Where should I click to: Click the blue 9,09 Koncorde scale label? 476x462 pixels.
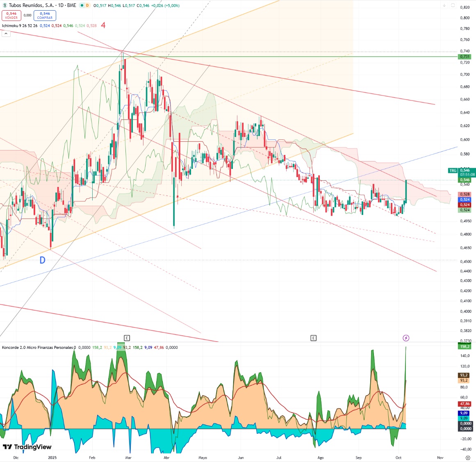464,413
